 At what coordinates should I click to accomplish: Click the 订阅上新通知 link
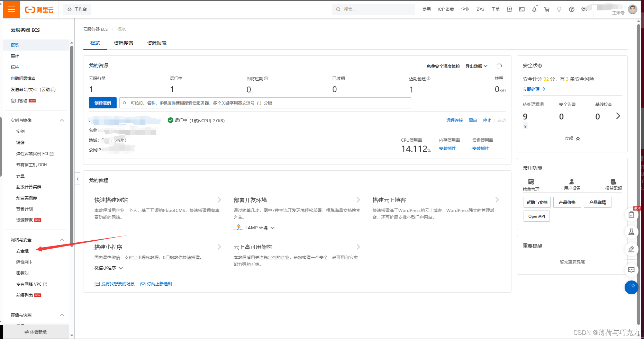pos(156,284)
